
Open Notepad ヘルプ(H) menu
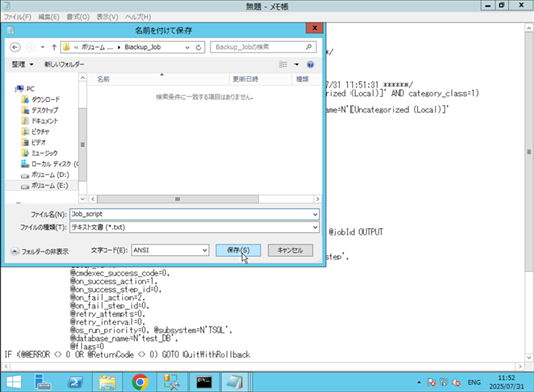[138, 17]
